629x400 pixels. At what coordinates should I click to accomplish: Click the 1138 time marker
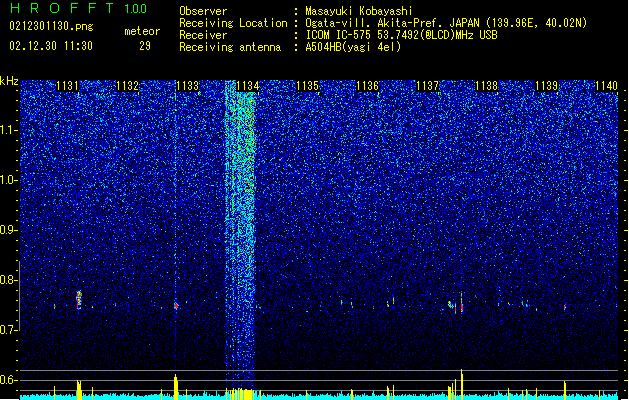pyautogui.click(x=486, y=86)
